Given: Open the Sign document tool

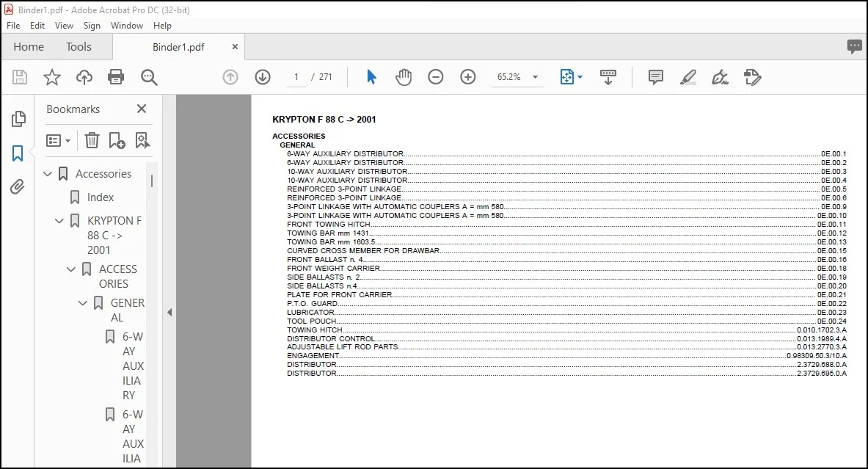Looking at the screenshot, I should pyautogui.click(x=720, y=77).
